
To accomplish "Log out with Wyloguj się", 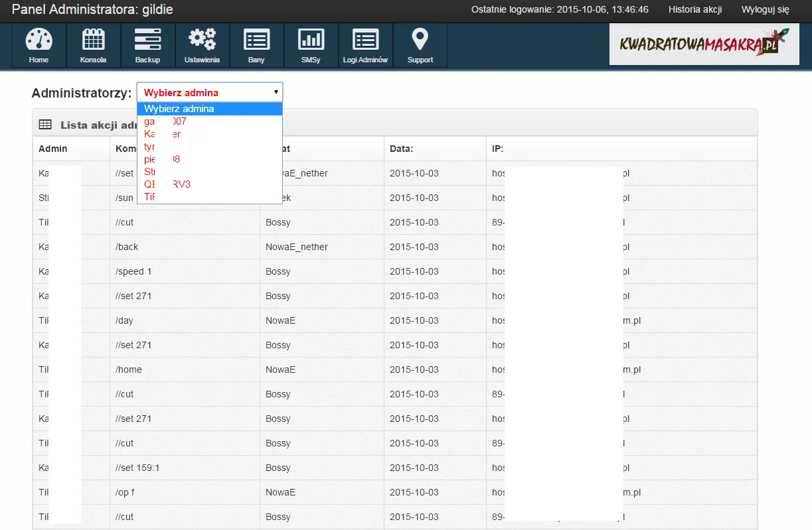I will [765, 9].
